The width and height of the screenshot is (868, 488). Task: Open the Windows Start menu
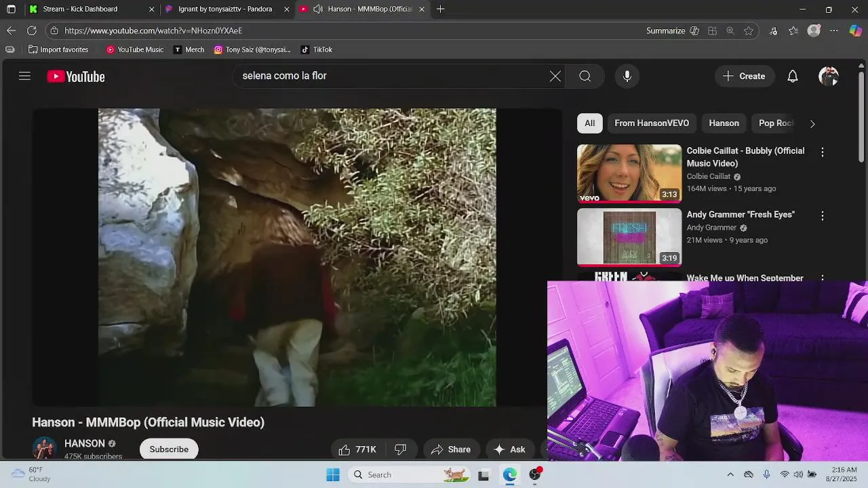(333, 474)
